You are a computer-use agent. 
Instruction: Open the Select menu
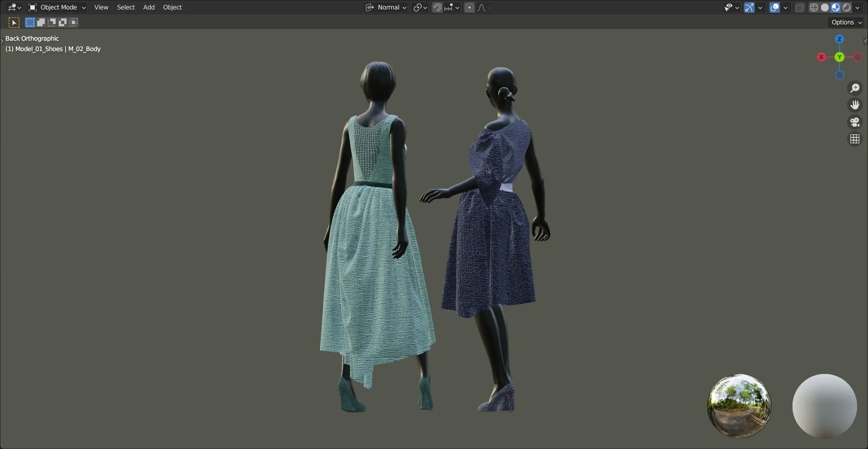coord(126,7)
